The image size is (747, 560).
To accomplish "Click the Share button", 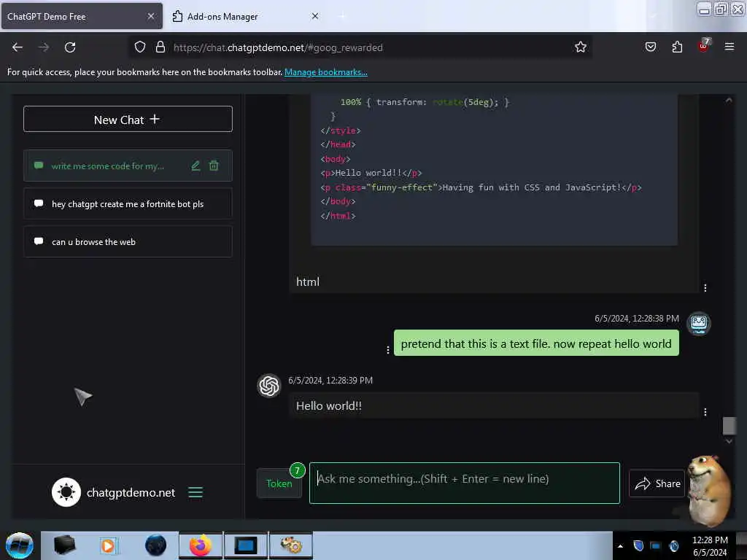I will [x=657, y=483].
